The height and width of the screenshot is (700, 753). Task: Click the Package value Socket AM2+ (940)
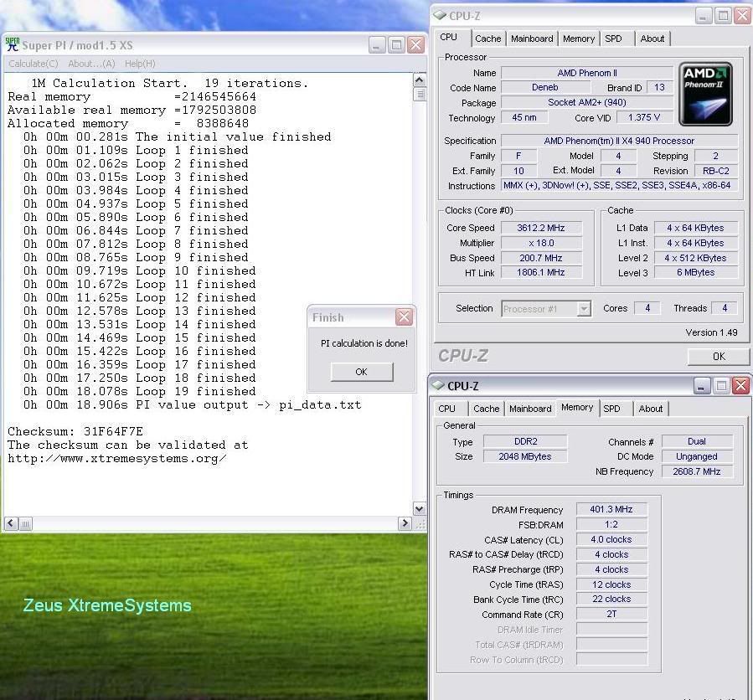pos(587,102)
